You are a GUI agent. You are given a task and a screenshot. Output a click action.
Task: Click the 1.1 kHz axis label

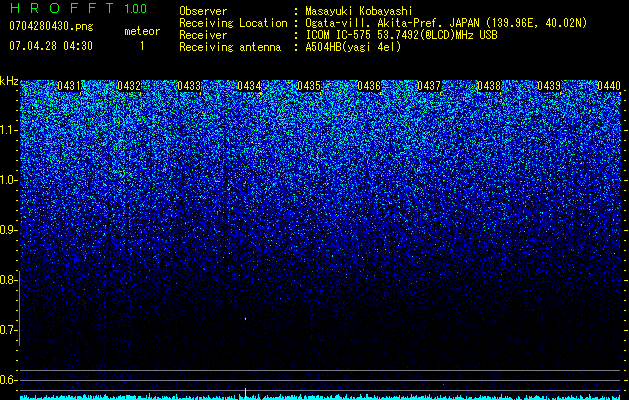8,130
